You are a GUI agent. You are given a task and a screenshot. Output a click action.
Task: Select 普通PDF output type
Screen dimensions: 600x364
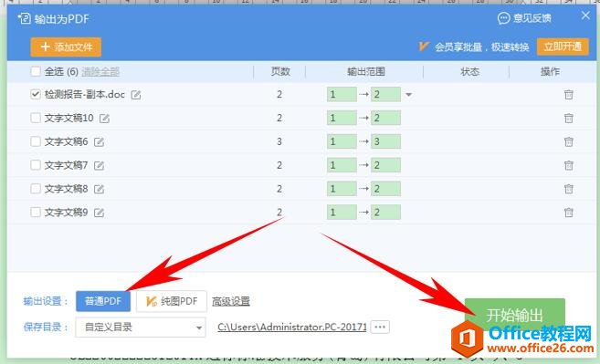(x=103, y=301)
